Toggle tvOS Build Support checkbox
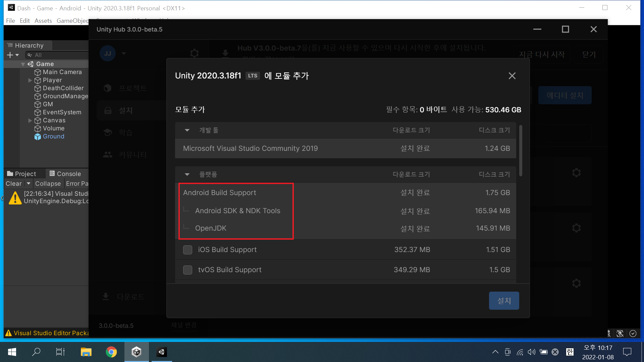Screen dimensions: 644x362 point(188,269)
